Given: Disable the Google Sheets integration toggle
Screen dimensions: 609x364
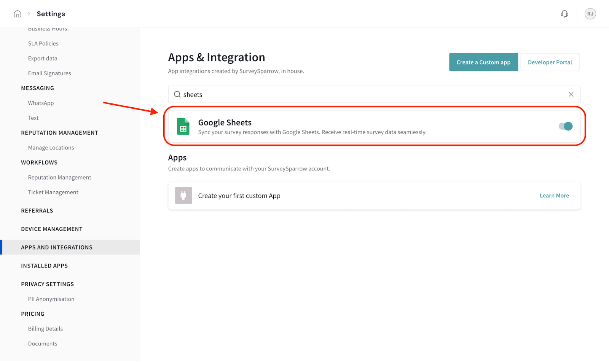Looking at the screenshot, I should (x=566, y=126).
